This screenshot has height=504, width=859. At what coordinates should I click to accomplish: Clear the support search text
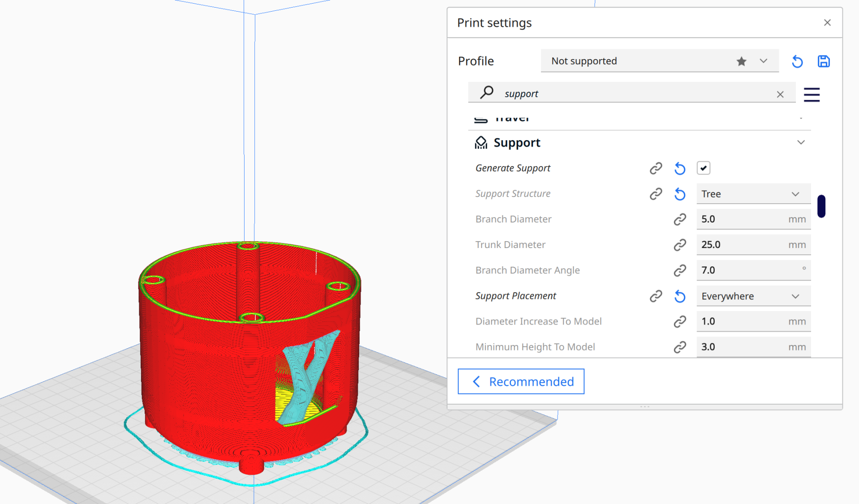pyautogui.click(x=780, y=94)
